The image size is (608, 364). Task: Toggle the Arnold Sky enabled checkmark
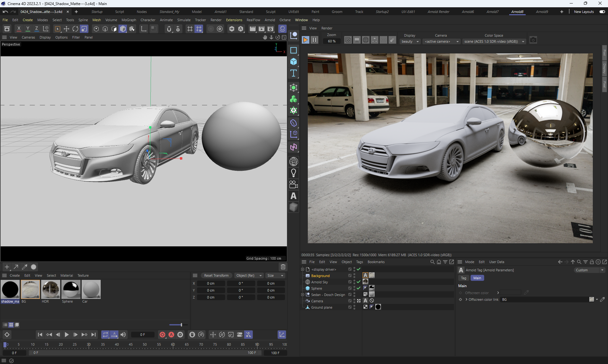(358, 282)
